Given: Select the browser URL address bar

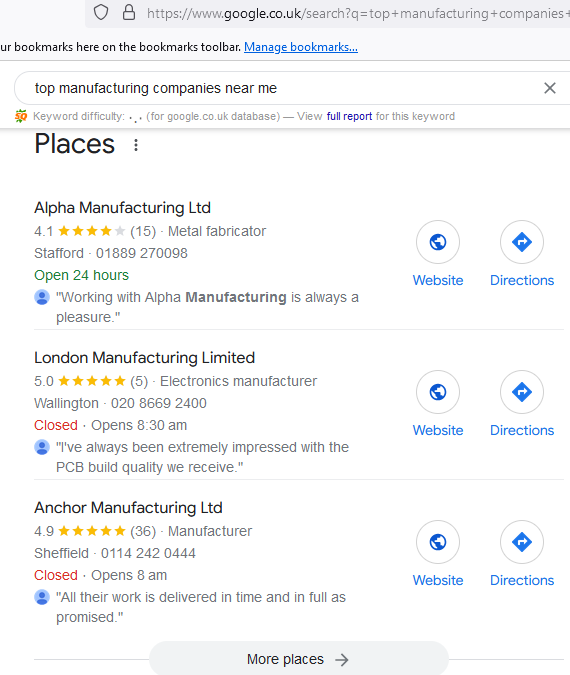Looking at the screenshot, I should (x=357, y=13).
